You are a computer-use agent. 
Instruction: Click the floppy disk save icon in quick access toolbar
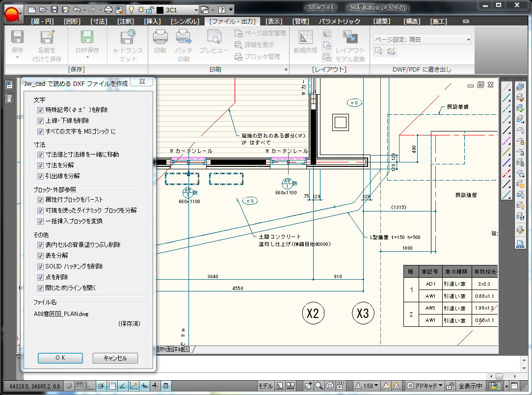tap(54, 9)
